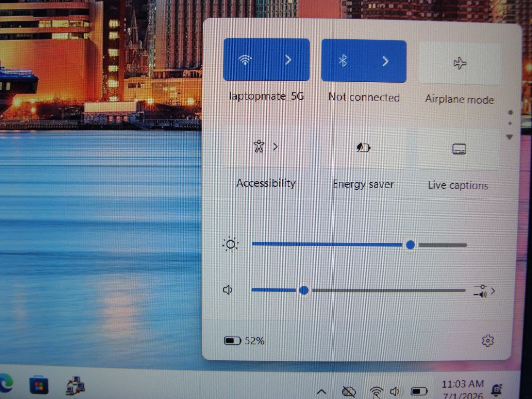Image resolution: width=532 pixels, height=399 pixels.
Task: Open all settings gear icon
Action: 488,341
